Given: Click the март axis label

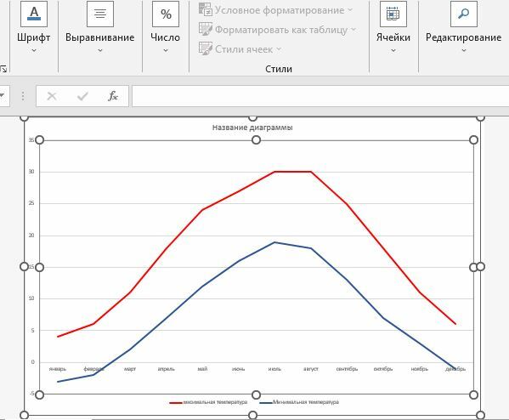Looking at the screenshot, I should point(130,369).
